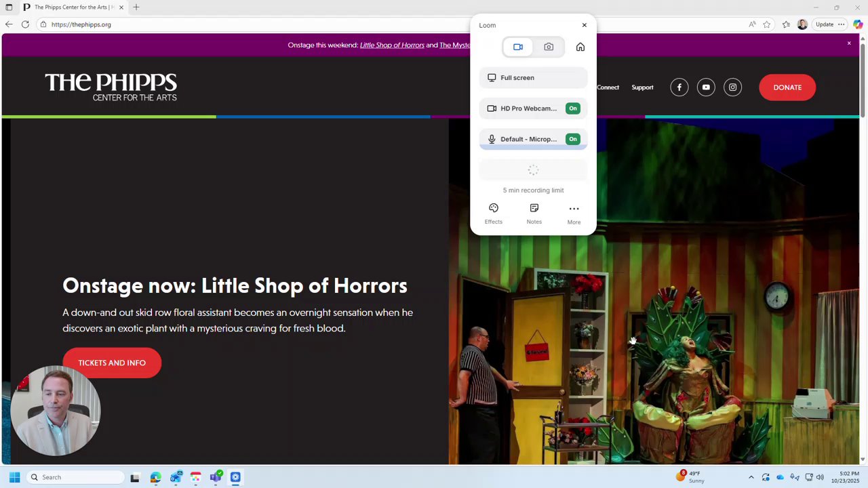Click The Phipps Center logo

pyautogui.click(x=111, y=87)
